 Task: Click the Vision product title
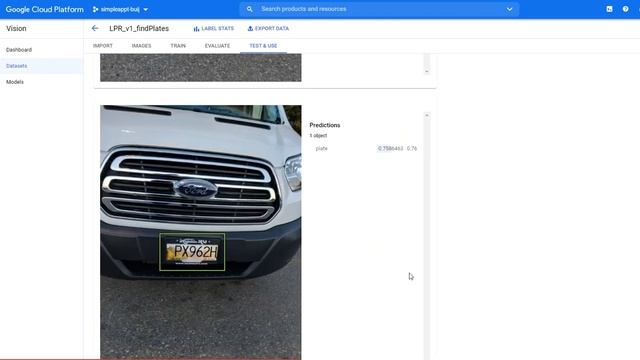(16, 29)
